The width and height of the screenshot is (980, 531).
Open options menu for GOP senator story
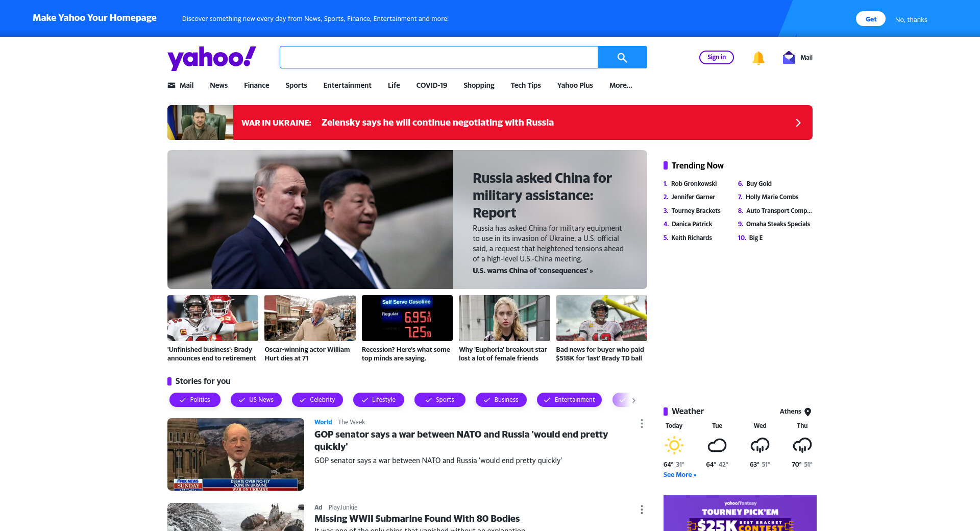[x=642, y=424]
